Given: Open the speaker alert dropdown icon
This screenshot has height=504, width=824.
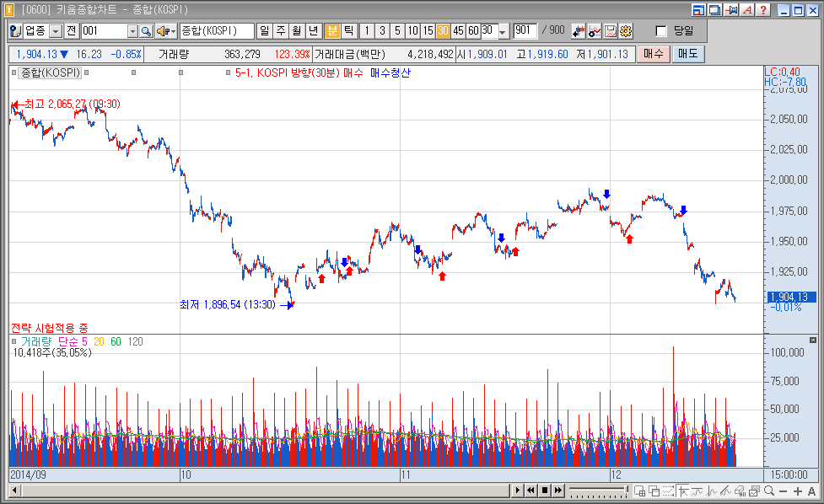Looking at the screenshot, I should (x=166, y=31).
